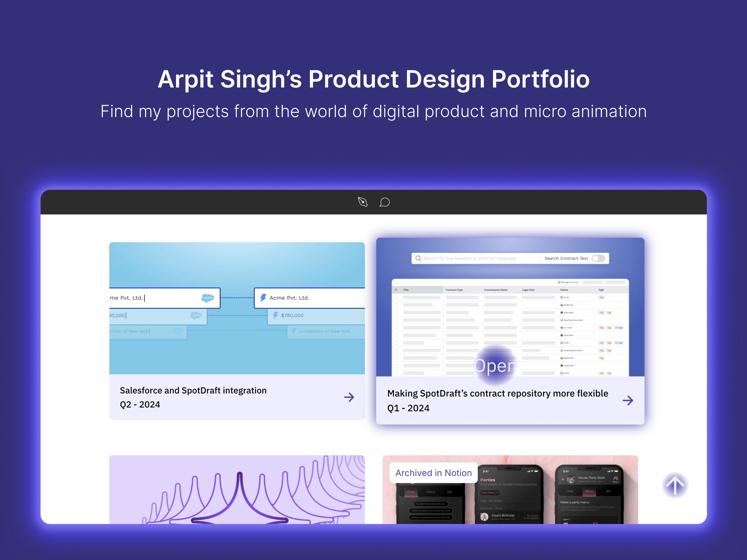Open the chat bubble icon in the header
The image size is (747, 560).
385,203
